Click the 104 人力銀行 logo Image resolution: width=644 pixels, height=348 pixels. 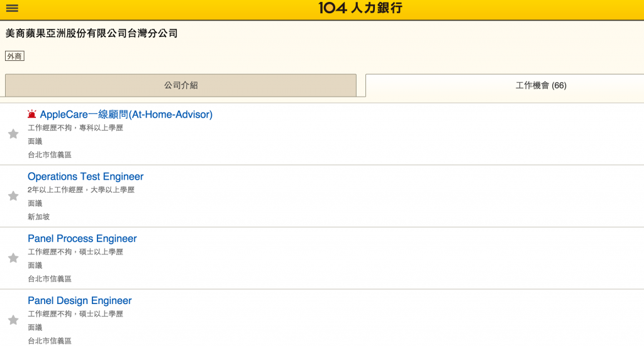click(360, 8)
